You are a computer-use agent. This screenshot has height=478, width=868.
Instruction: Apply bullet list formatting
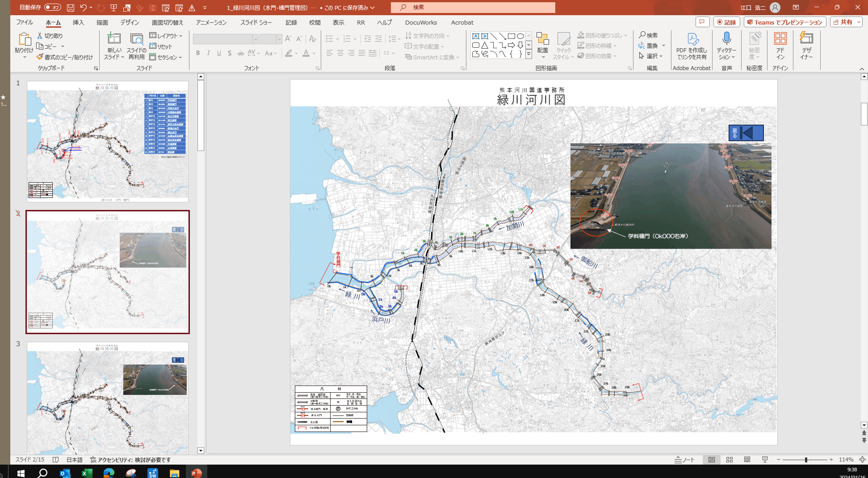pyautogui.click(x=330, y=39)
